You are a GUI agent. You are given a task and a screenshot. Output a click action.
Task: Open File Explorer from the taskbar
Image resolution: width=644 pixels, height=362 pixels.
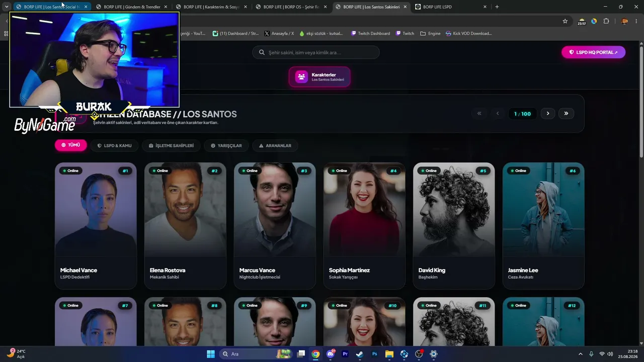tap(389, 354)
